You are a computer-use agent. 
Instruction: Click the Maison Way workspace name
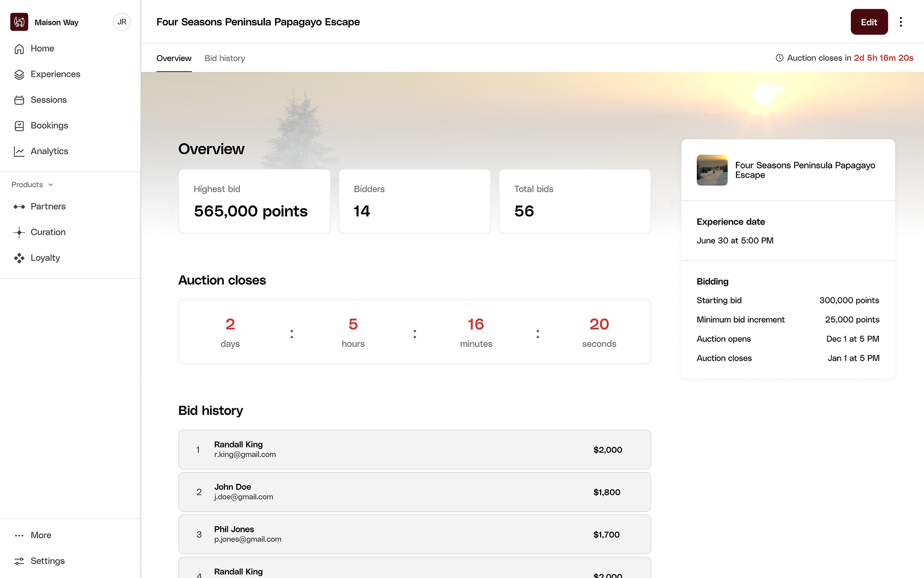tap(57, 23)
